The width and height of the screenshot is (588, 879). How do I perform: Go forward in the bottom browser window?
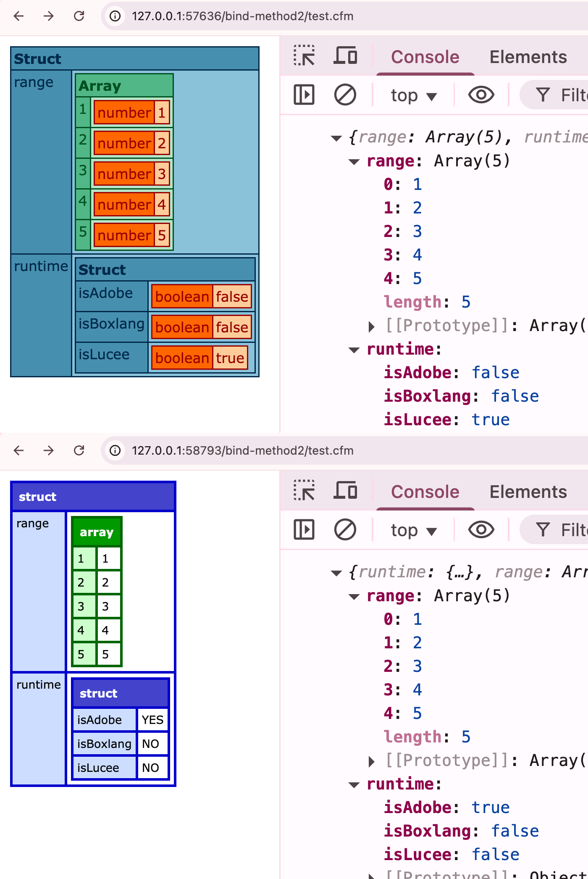point(49,450)
